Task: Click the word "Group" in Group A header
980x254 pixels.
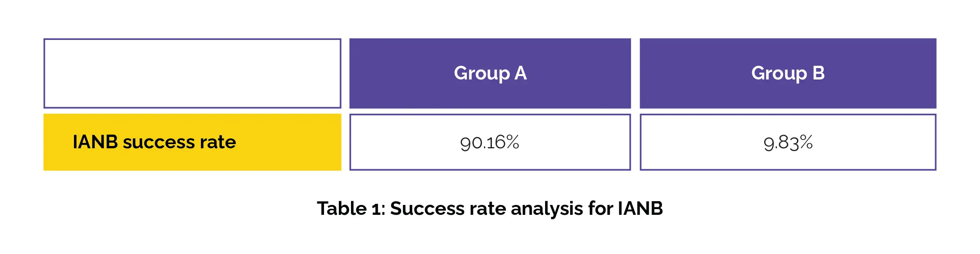Action: coord(482,73)
